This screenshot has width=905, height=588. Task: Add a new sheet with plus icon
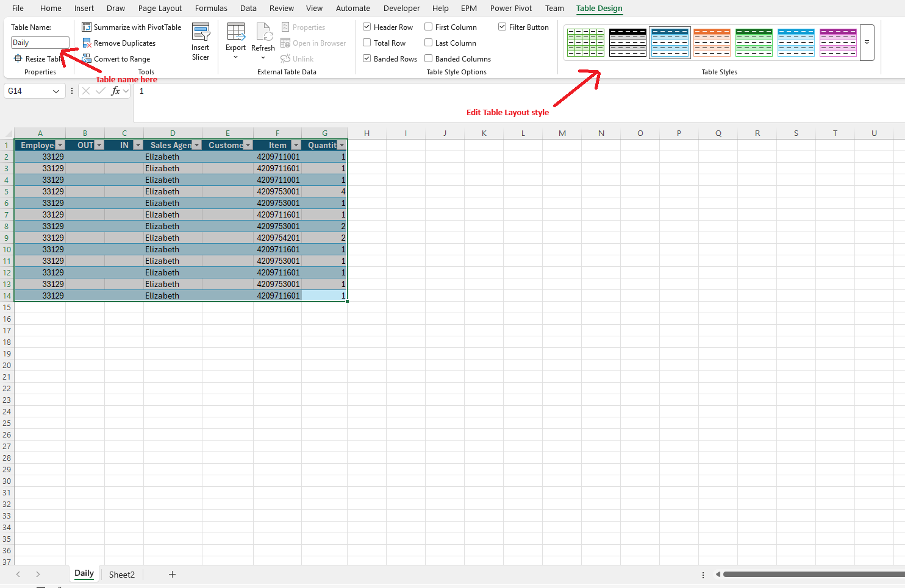(172, 574)
